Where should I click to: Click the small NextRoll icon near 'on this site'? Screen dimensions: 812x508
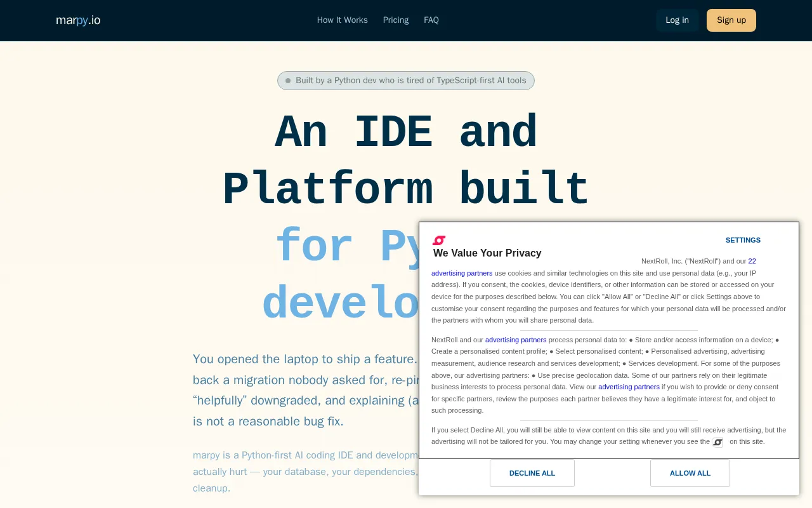[717, 442]
